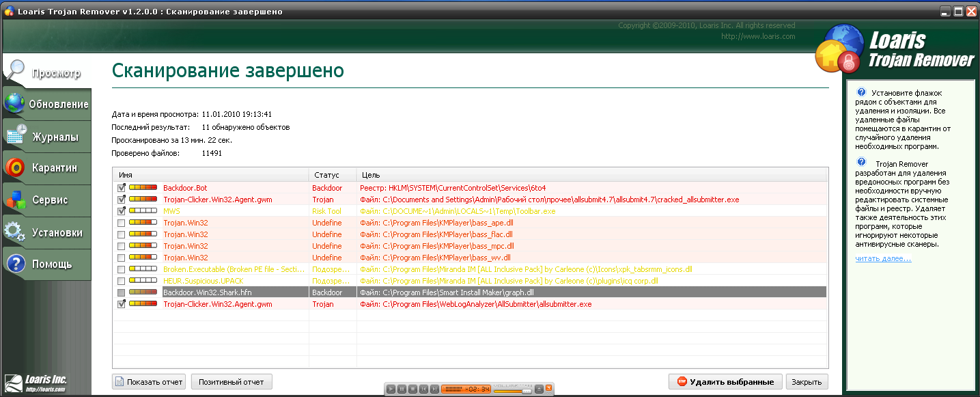This screenshot has height=397, width=980.
Task: Adjust the volume slider in media player
Action: tap(527, 392)
